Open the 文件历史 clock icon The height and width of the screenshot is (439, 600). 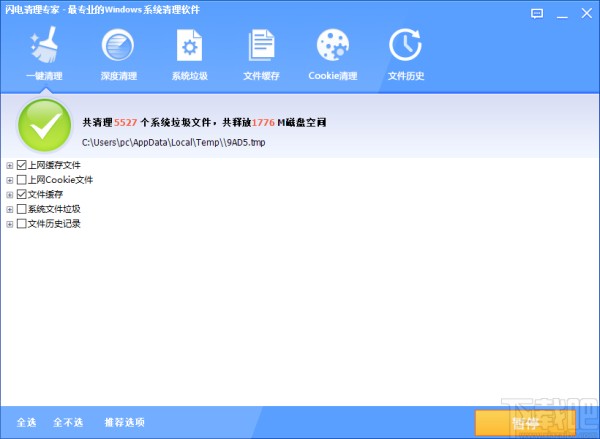[x=405, y=45]
